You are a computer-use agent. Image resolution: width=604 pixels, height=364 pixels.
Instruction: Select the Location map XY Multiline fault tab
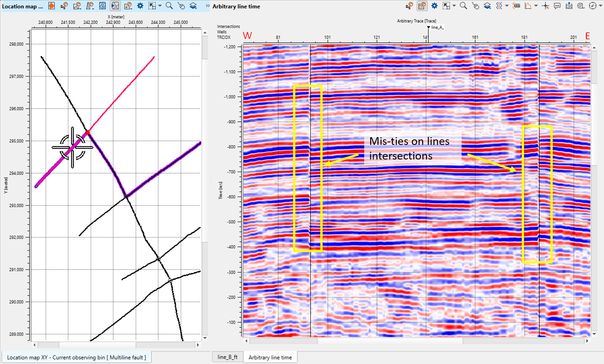(76, 357)
